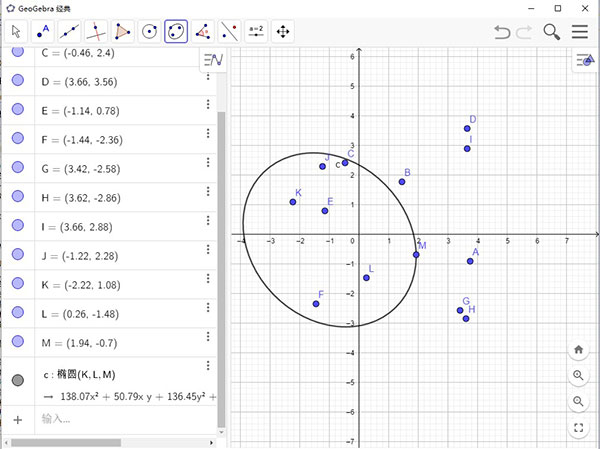This screenshot has width=600, height=449.
Task: Choose the Line through two points tool
Action: [x=69, y=31]
